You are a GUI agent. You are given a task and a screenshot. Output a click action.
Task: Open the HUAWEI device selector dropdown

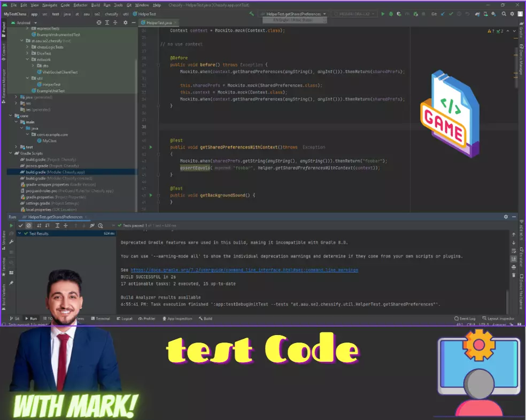pyautogui.click(x=354, y=14)
